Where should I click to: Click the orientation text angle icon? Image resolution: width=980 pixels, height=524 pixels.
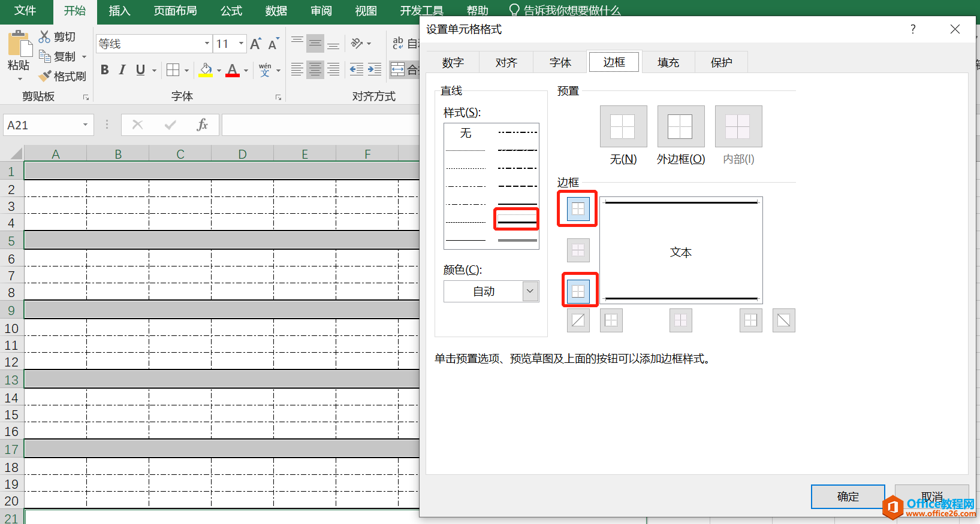click(x=357, y=43)
